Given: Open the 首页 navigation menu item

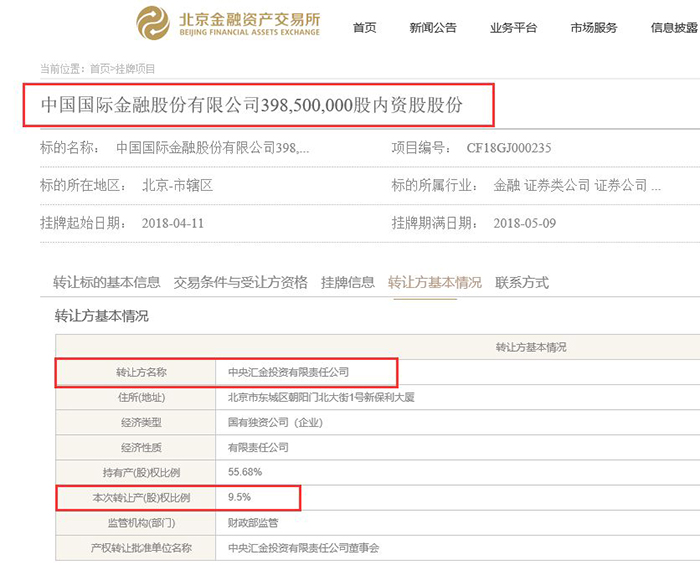Looking at the screenshot, I should [364, 28].
